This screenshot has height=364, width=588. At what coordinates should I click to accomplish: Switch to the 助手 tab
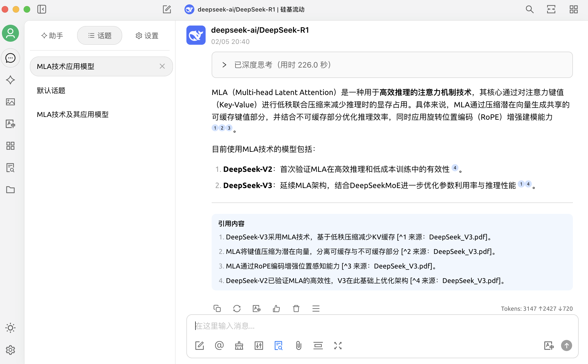(x=52, y=36)
